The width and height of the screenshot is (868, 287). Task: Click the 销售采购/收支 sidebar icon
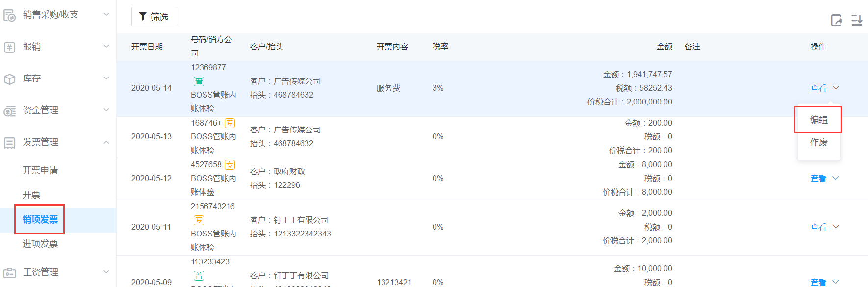pos(10,15)
